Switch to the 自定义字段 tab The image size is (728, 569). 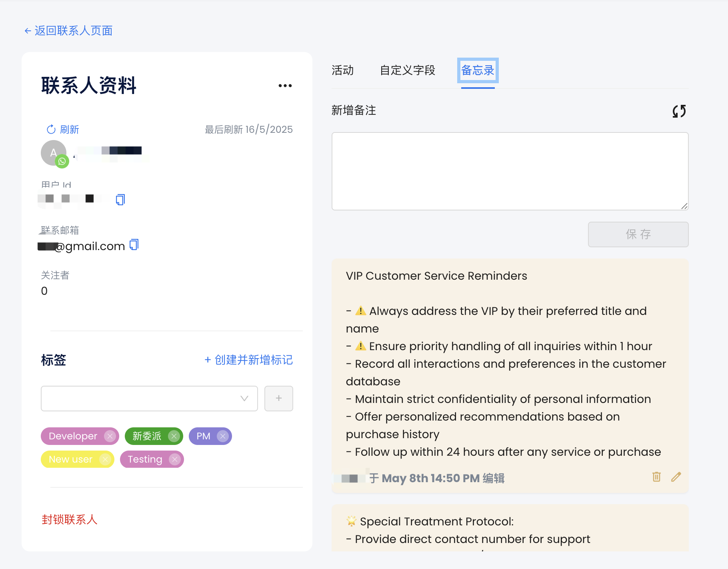[x=407, y=70]
